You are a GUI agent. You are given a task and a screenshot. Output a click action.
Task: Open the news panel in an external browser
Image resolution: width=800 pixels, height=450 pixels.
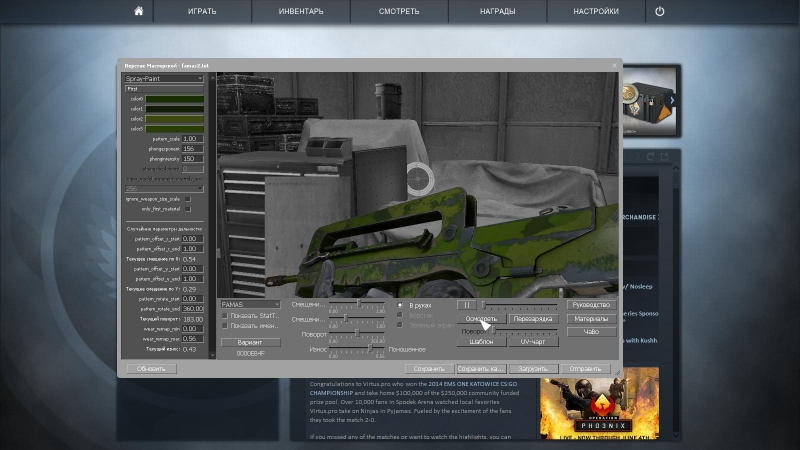tap(664, 157)
